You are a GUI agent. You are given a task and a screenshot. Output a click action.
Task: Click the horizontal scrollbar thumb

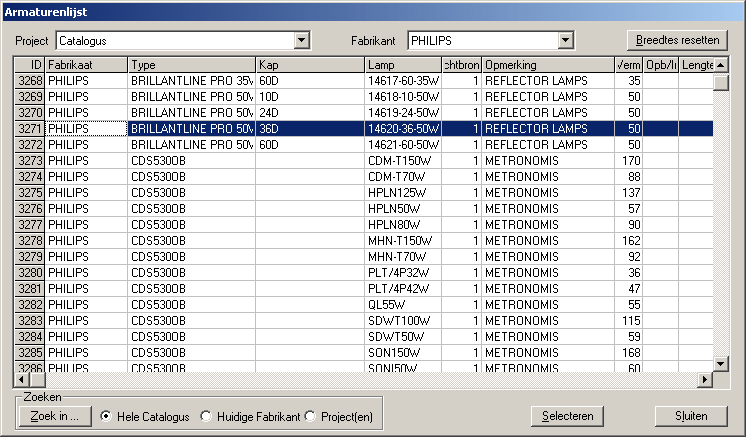click(x=38, y=379)
